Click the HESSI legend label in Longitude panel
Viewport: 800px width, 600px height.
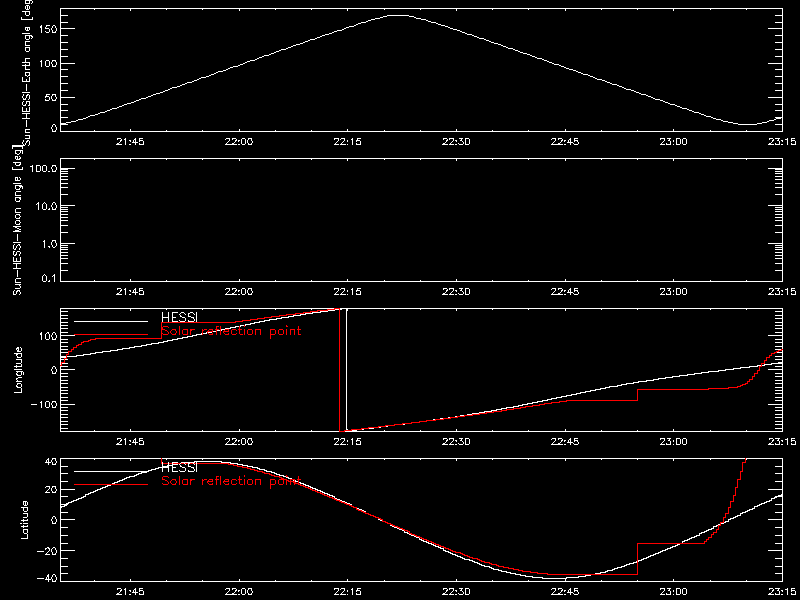(x=179, y=318)
